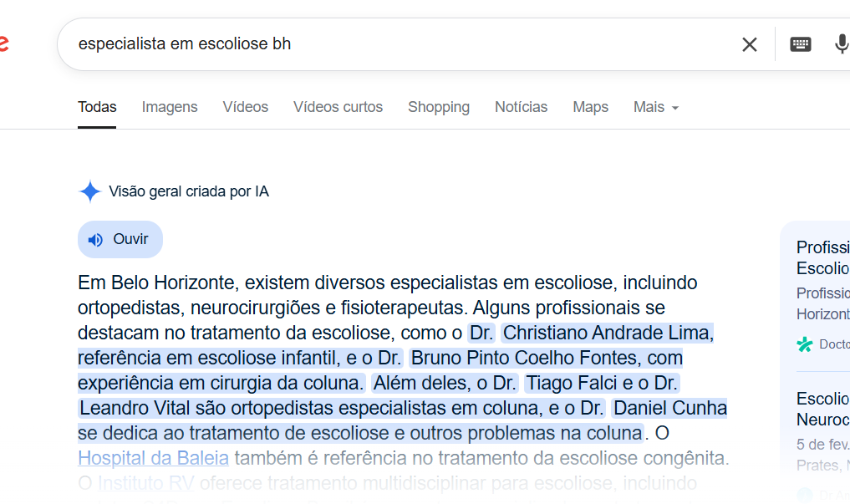The width and height of the screenshot is (850, 504).
Task: Click the Doctoralia green logo icon
Action: tap(805, 344)
